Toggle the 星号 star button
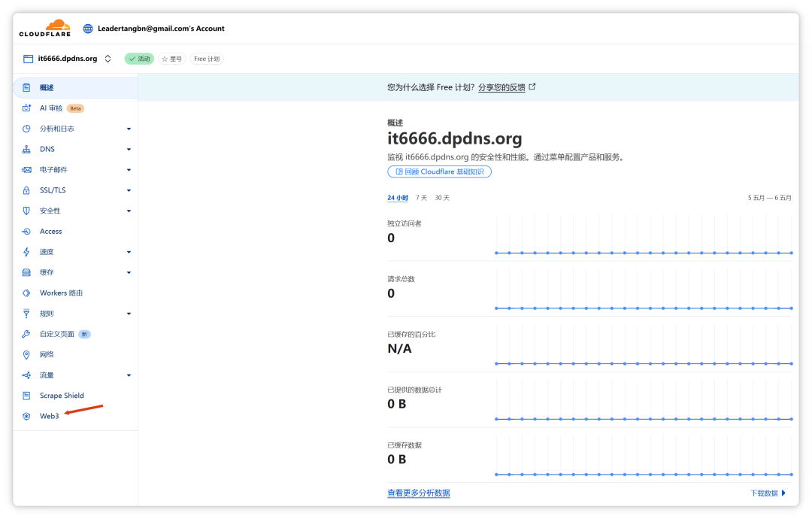The image size is (812, 519). tap(172, 59)
